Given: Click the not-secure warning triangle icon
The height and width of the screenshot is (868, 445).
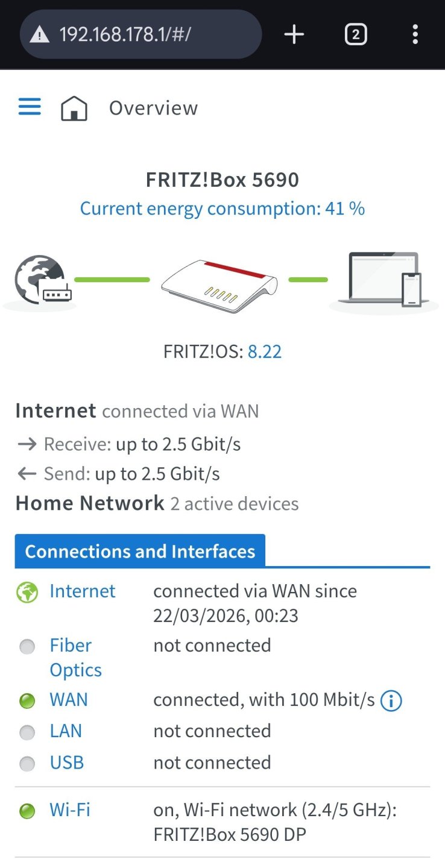Looking at the screenshot, I should pyautogui.click(x=40, y=35).
